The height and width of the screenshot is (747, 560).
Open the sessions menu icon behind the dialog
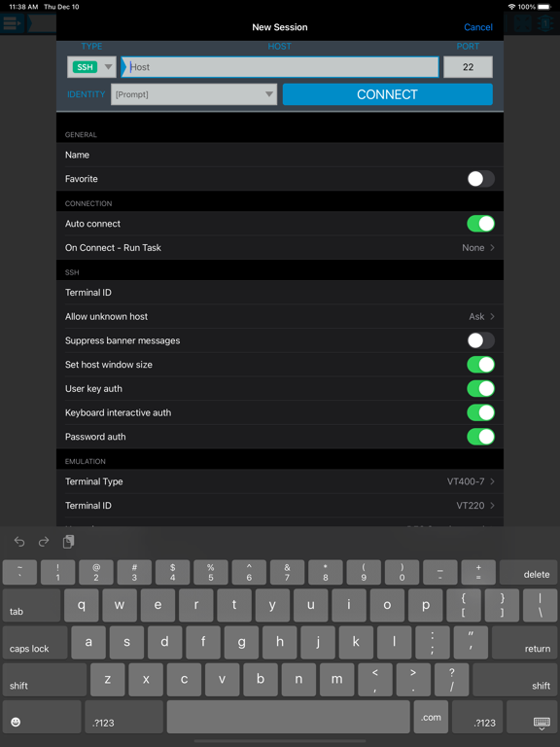pos(12,23)
